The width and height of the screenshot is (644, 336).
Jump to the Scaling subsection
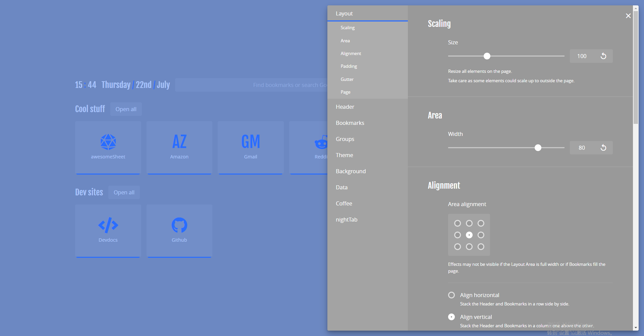tap(368, 28)
